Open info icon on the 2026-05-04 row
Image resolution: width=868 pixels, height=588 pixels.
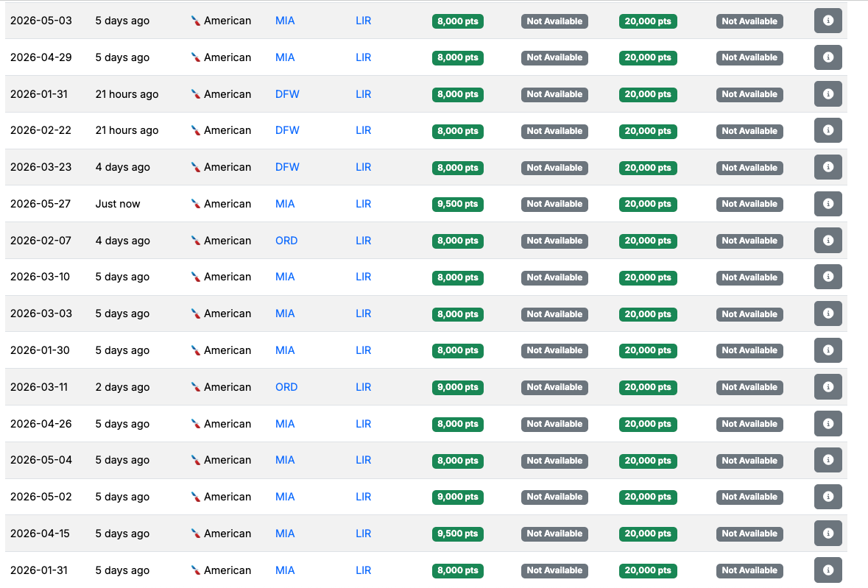point(828,460)
